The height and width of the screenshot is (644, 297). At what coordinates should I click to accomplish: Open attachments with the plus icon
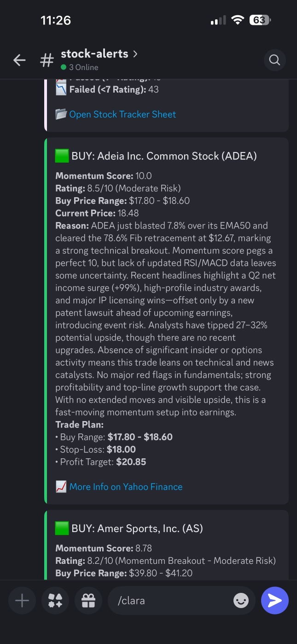click(x=22, y=600)
